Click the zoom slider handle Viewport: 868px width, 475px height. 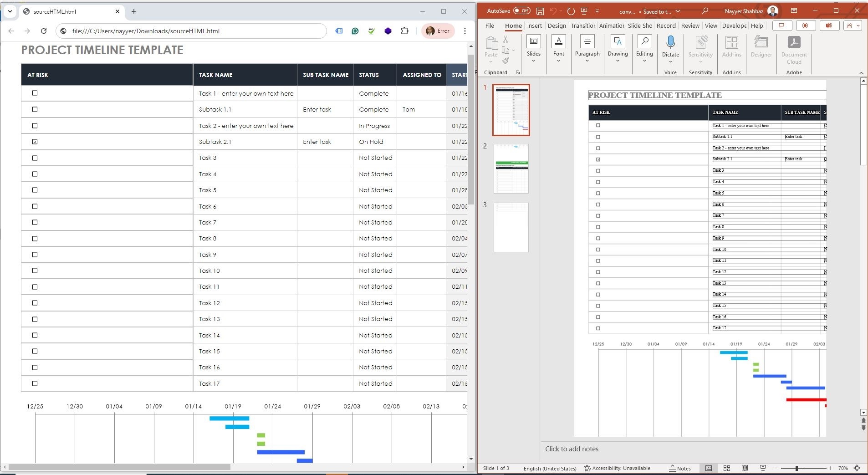(797, 468)
